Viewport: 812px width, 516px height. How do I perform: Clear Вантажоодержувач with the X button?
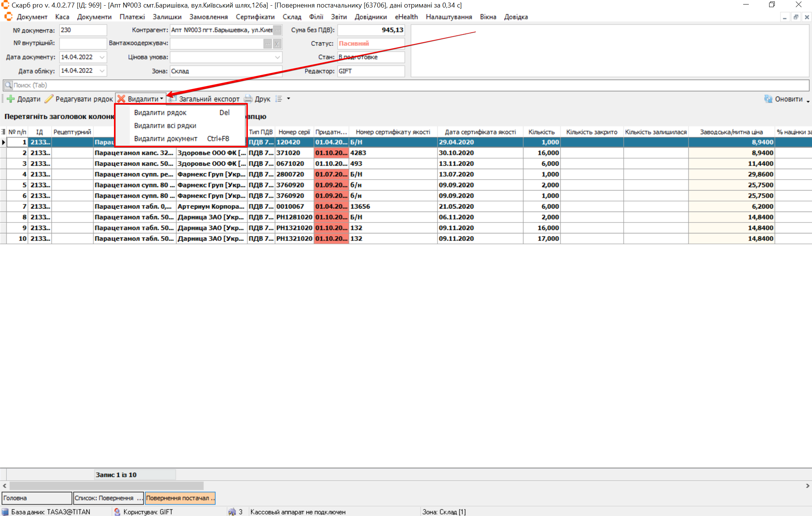[277, 44]
